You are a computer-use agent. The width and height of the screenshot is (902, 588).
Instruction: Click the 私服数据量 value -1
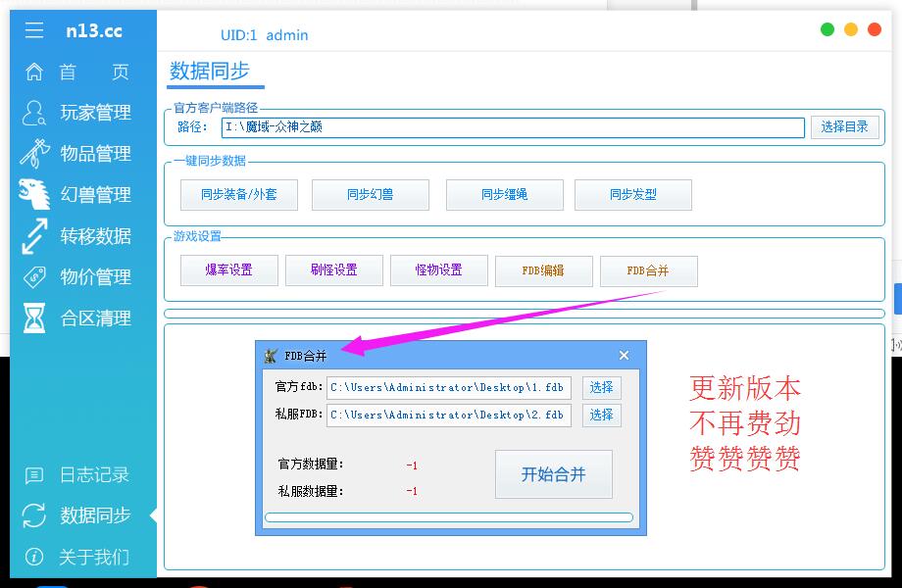412,491
